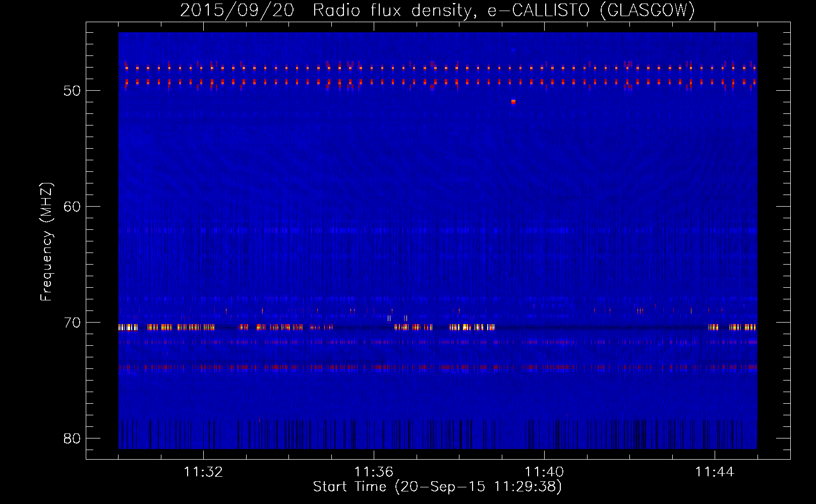Click the plot title '2015/09/20 Radio flux density, e-CALLISTO (GLASGOW)'
The height and width of the screenshot is (504, 816).
pos(437,10)
